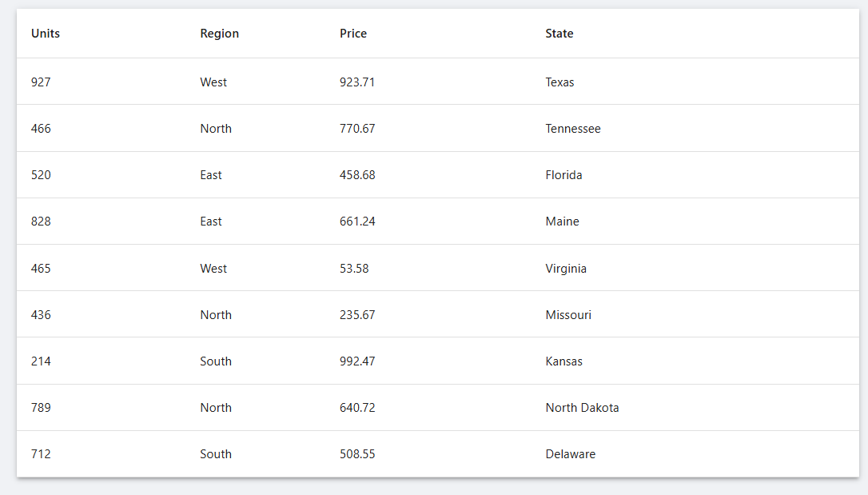Click the Units column header
Screen dimensions: 868x495
point(46,34)
